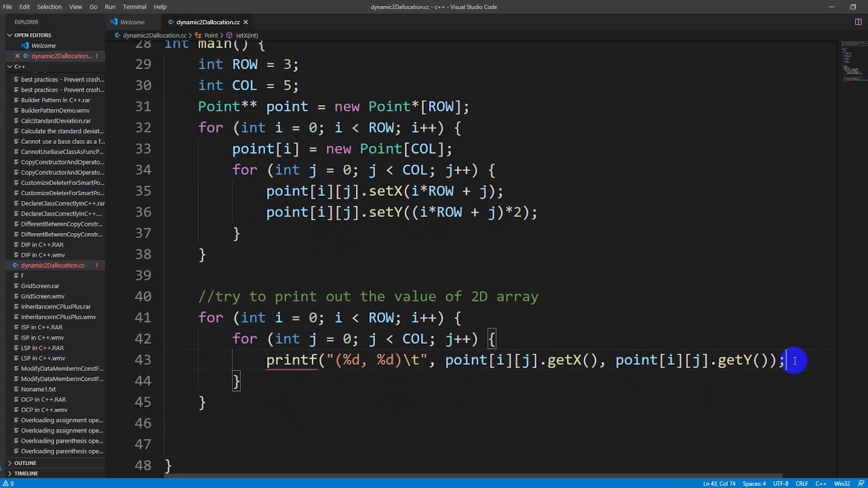Open OCP in C++.RAR file

43,399
